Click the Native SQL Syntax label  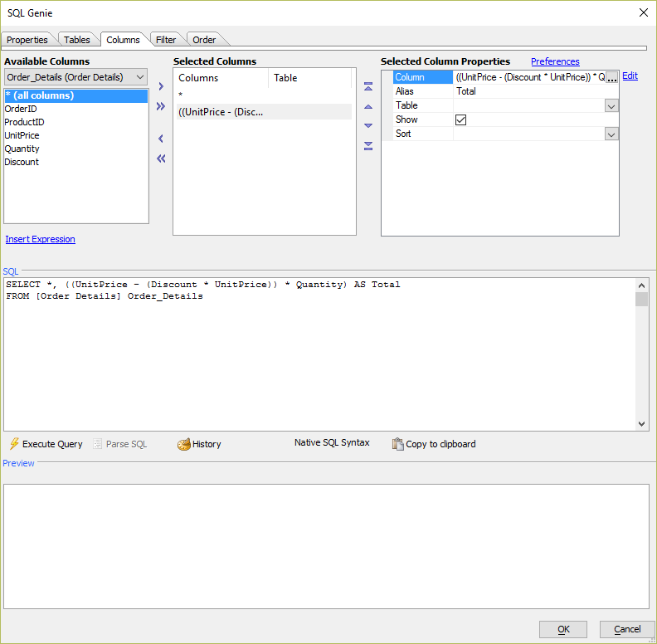click(332, 443)
